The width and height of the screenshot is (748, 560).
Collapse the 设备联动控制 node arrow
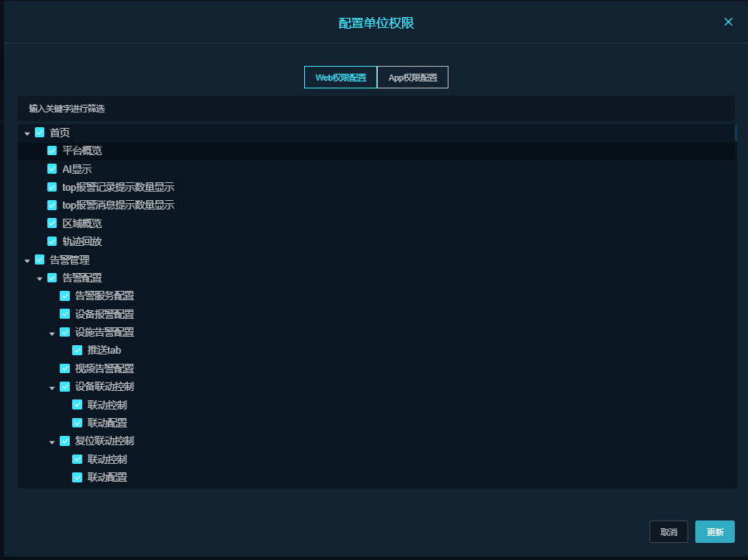52,388
